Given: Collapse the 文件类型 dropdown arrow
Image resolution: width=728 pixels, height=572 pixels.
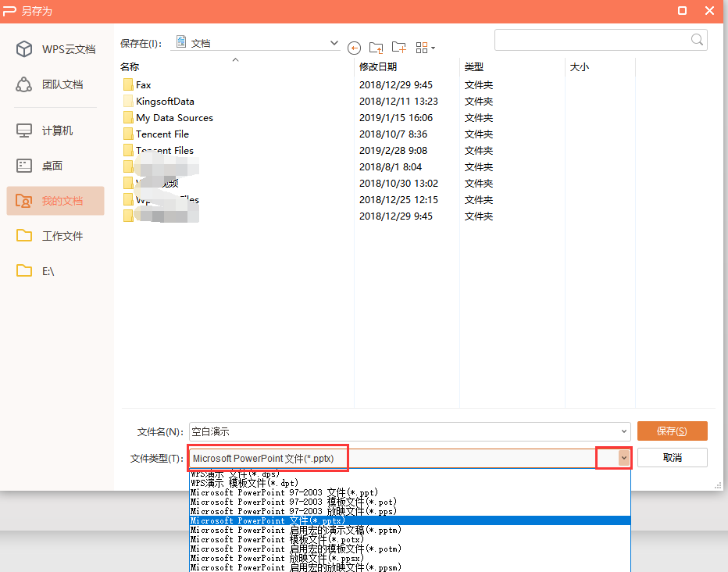Looking at the screenshot, I should 623,458.
